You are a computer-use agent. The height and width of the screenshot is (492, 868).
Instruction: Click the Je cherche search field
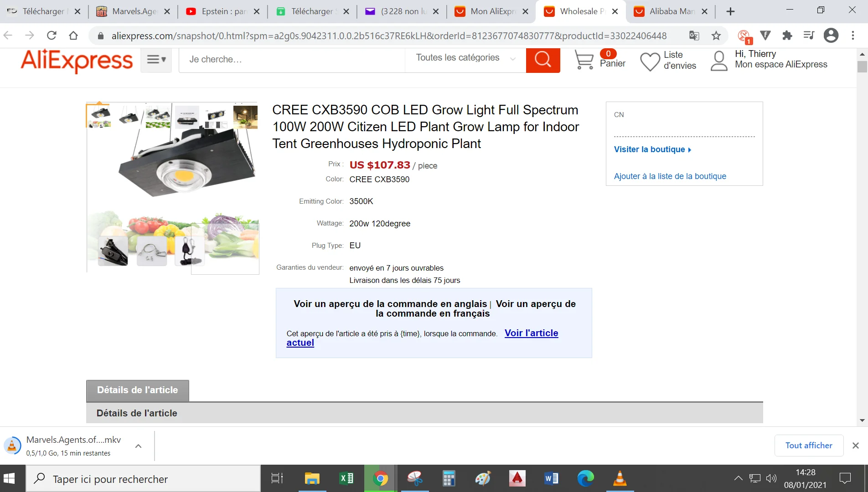tap(292, 60)
